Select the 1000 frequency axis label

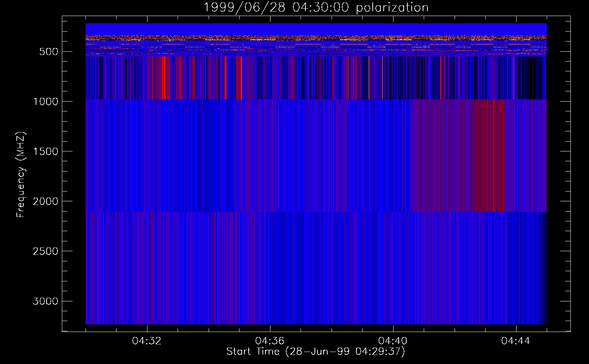point(46,102)
